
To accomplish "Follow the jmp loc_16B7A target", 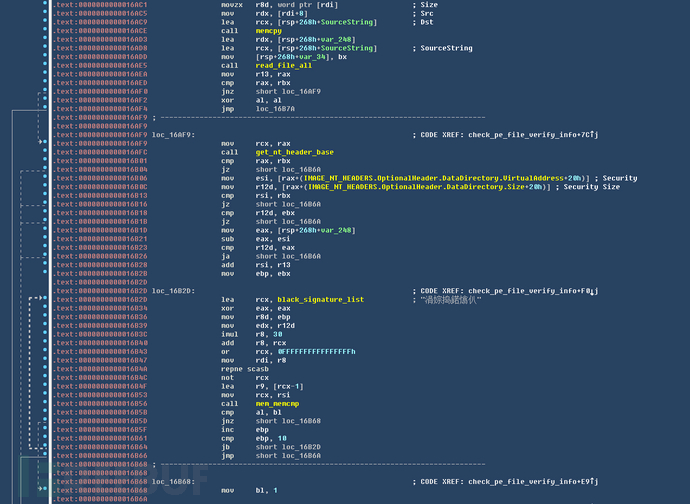I will click(x=277, y=108).
